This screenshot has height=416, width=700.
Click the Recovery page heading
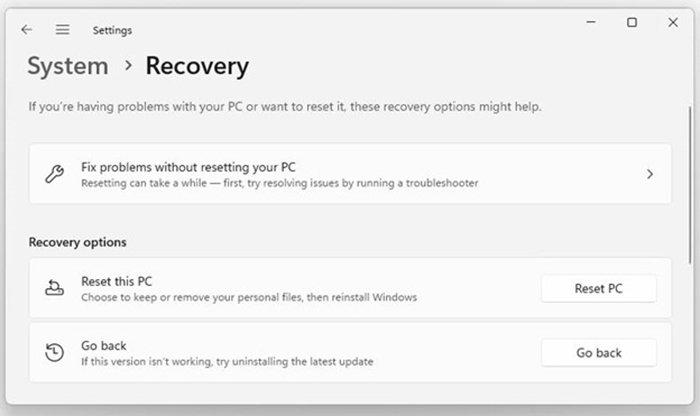click(197, 67)
